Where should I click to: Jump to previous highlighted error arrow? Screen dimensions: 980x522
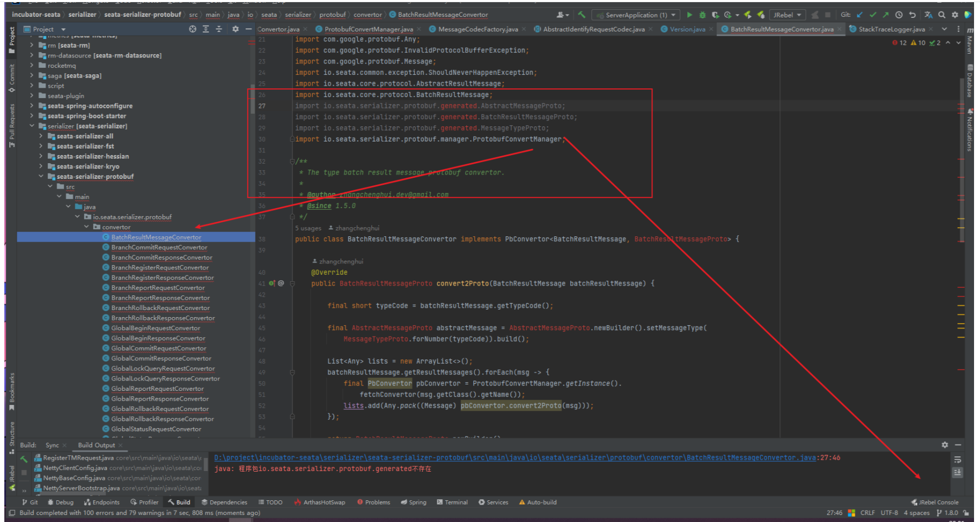(947, 43)
